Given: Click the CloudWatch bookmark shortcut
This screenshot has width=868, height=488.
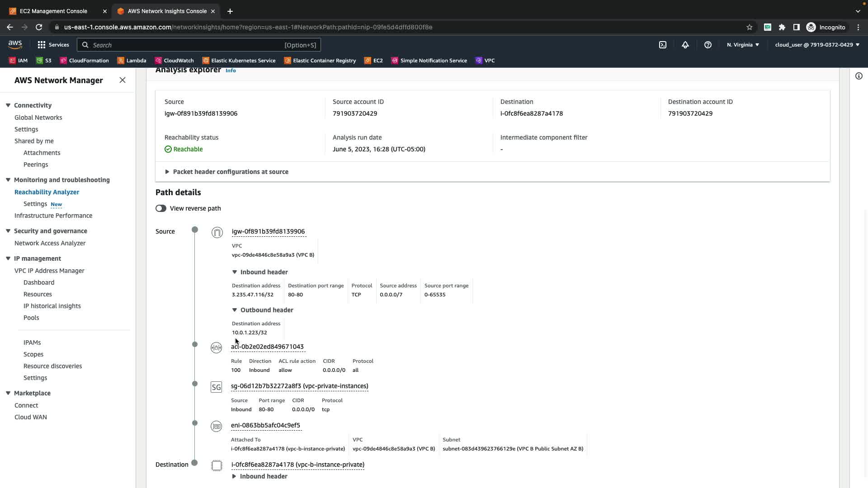Looking at the screenshot, I should click(174, 61).
